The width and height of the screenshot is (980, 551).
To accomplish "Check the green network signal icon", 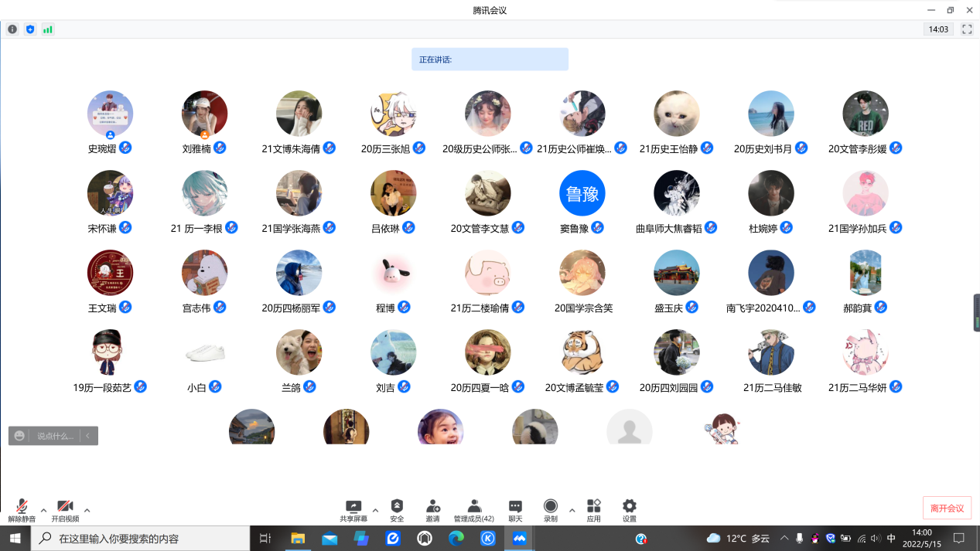I will [48, 29].
